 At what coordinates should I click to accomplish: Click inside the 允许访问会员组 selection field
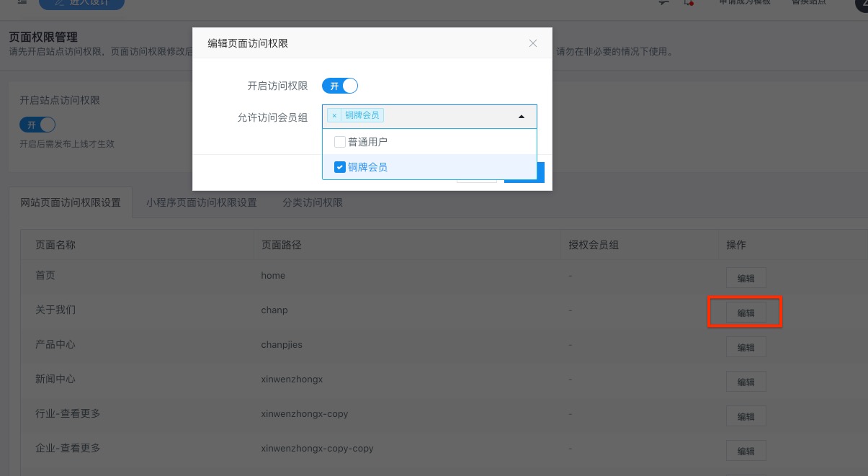447,116
